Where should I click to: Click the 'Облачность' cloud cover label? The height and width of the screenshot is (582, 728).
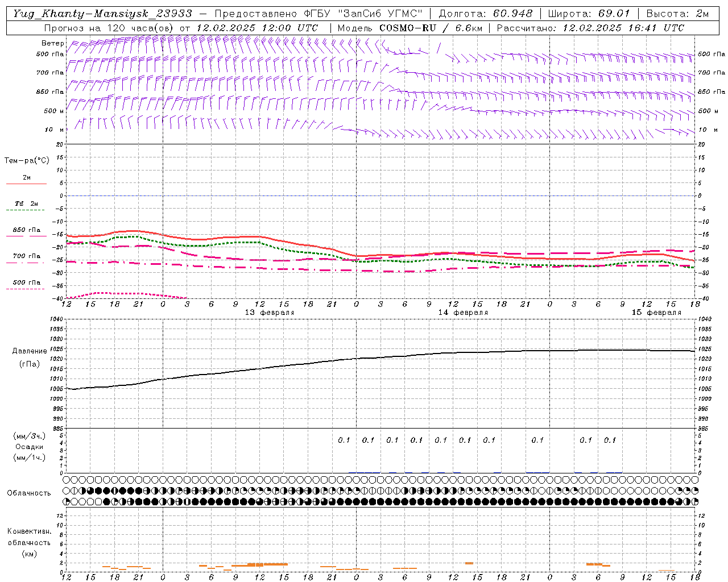pos(28,493)
